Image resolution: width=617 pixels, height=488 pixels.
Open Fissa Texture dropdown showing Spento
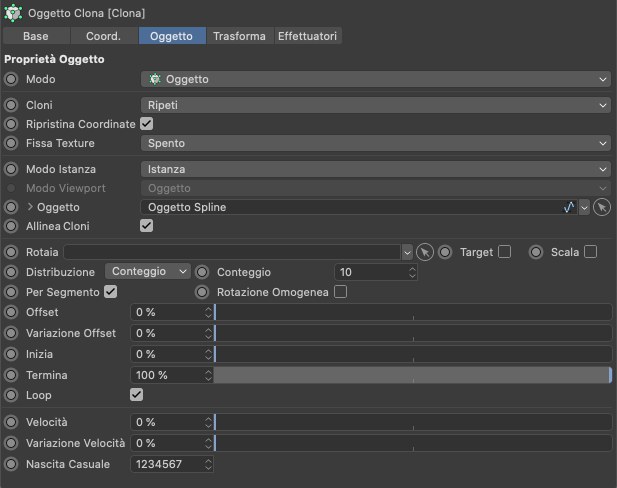click(x=376, y=143)
